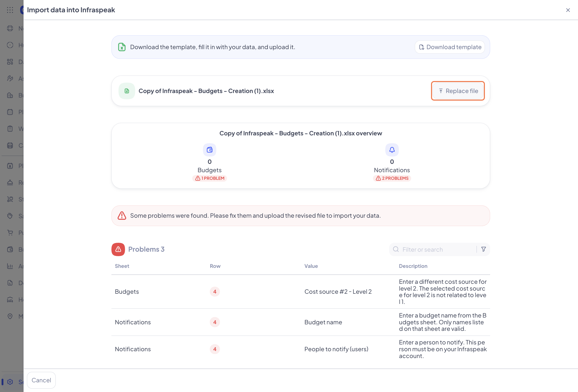
Task: Click the Notifications bell overview icon
Action: tap(392, 150)
